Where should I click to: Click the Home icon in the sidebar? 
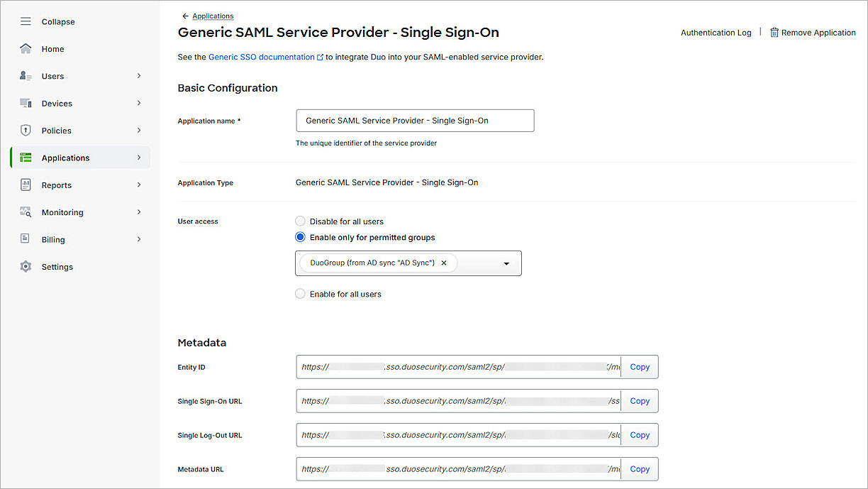pyautogui.click(x=26, y=48)
